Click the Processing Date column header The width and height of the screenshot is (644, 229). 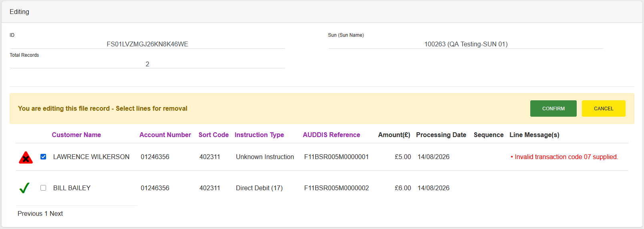[441, 135]
